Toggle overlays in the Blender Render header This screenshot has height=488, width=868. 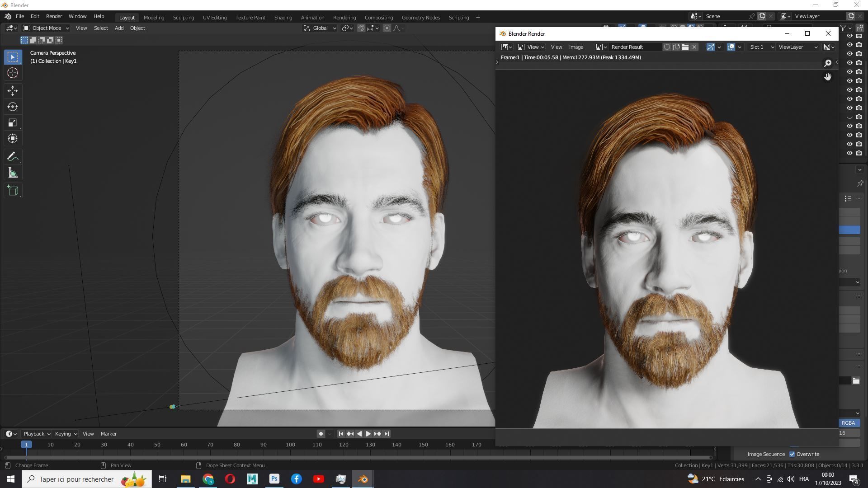pyautogui.click(x=731, y=47)
